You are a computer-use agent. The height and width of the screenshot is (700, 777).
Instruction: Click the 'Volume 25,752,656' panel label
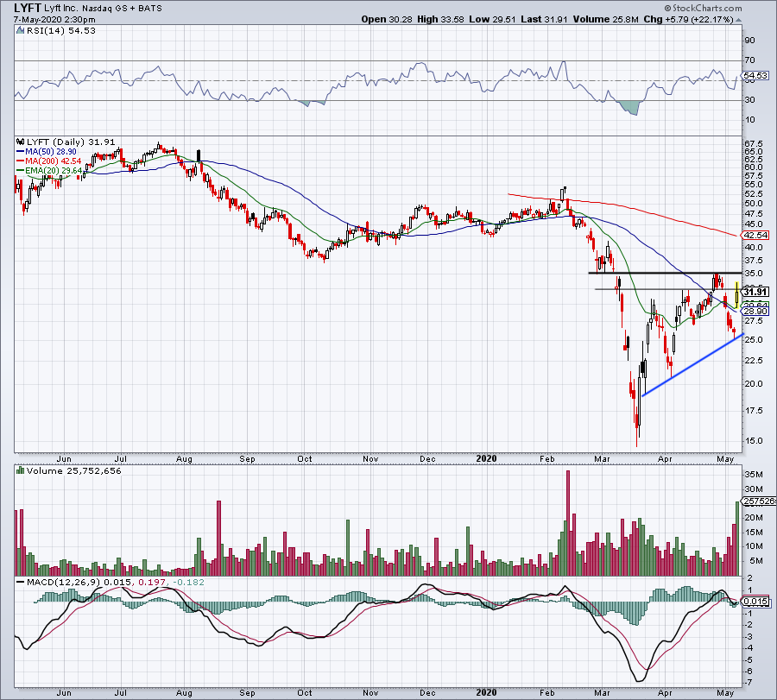pos(73,470)
